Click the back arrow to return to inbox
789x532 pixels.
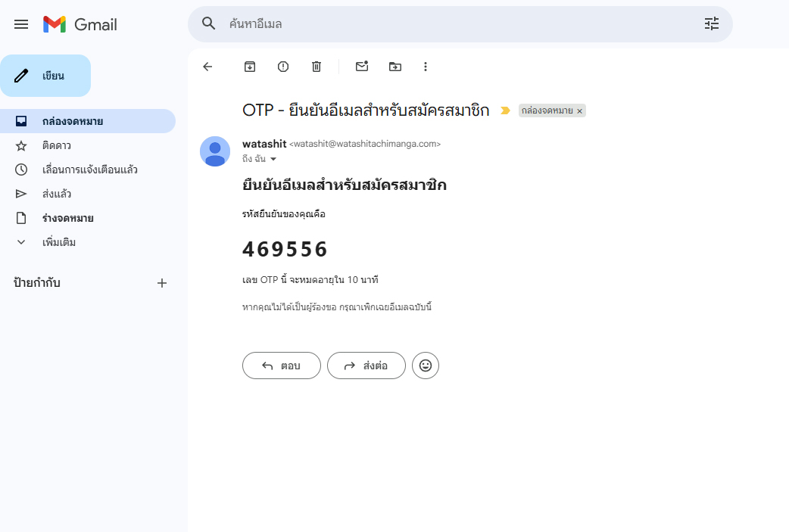(x=207, y=67)
